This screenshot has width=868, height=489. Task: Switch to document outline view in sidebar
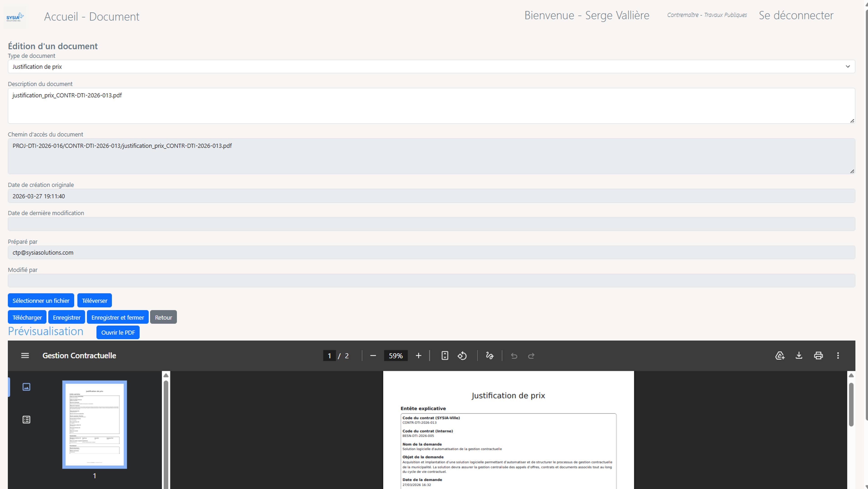(x=26, y=420)
